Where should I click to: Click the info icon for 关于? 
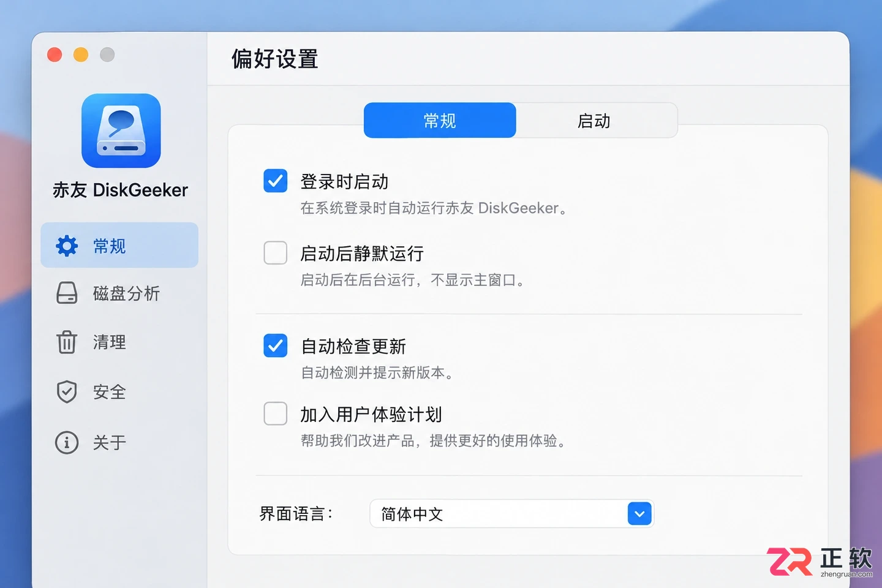(x=67, y=442)
